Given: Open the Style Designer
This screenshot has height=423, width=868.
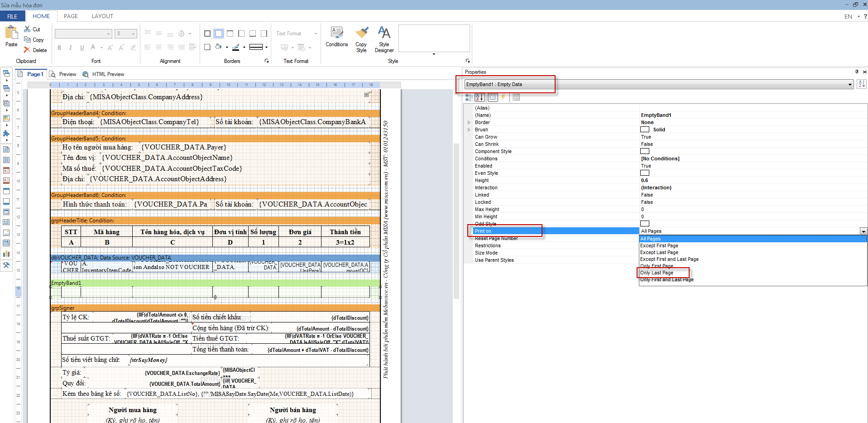Looking at the screenshot, I should (x=384, y=39).
